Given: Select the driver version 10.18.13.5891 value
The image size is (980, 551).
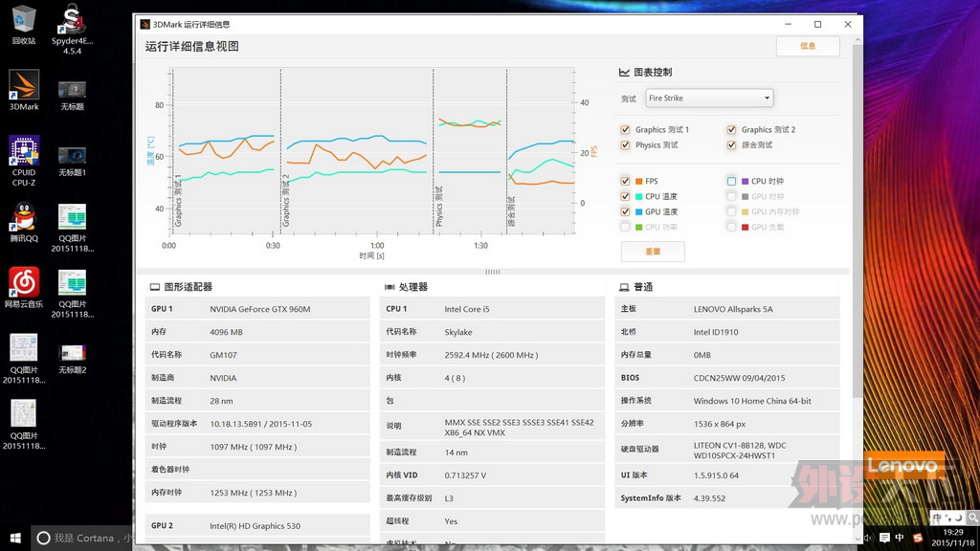Looking at the screenshot, I should click(260, 424).
